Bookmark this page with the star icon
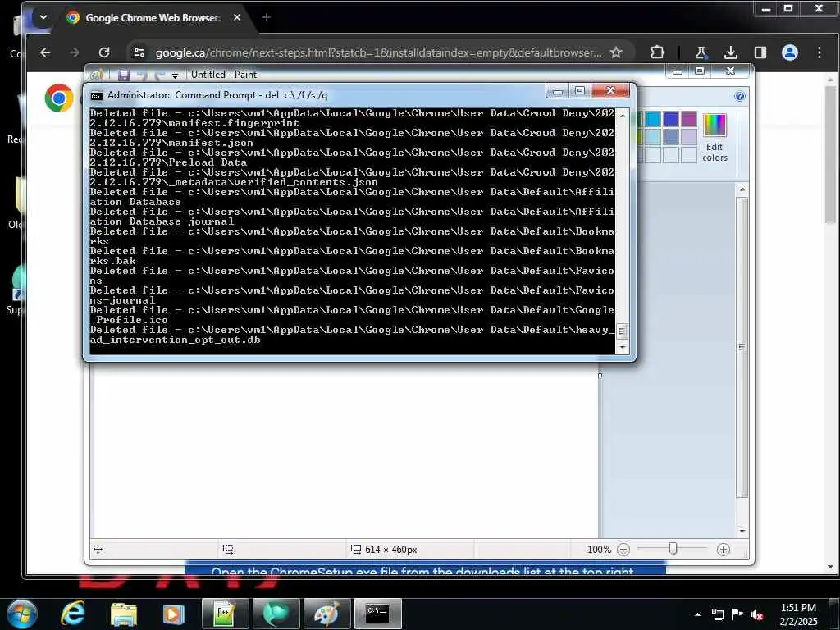 [x=616, y=52]
